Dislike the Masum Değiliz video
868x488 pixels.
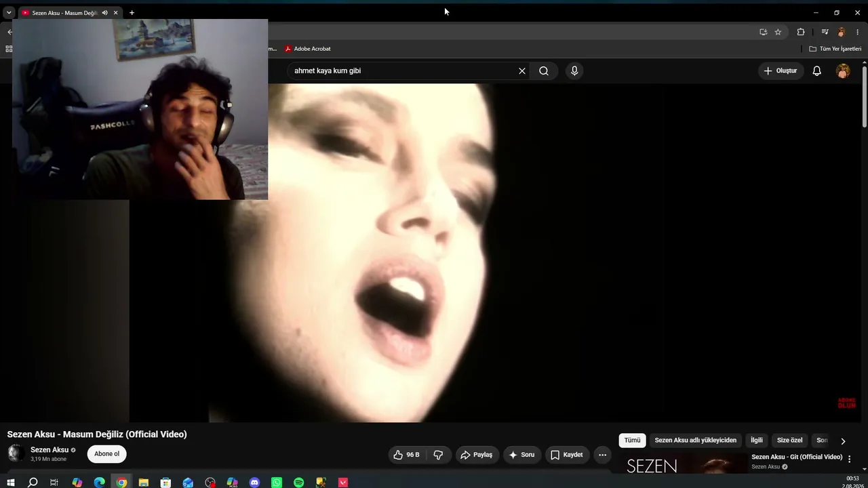438,455
